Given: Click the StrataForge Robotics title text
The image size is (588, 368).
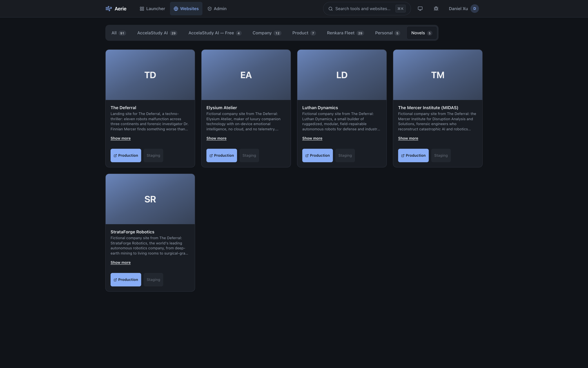Looking at the screenshot, I should (x=132, y=232).
